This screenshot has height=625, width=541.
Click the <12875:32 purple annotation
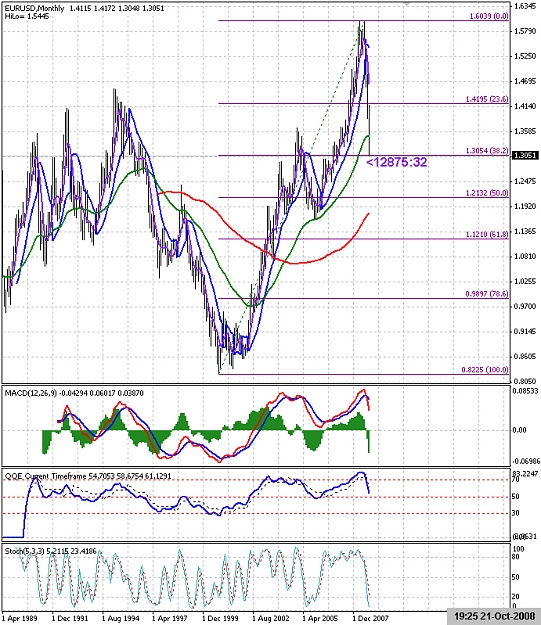(396, 162)
